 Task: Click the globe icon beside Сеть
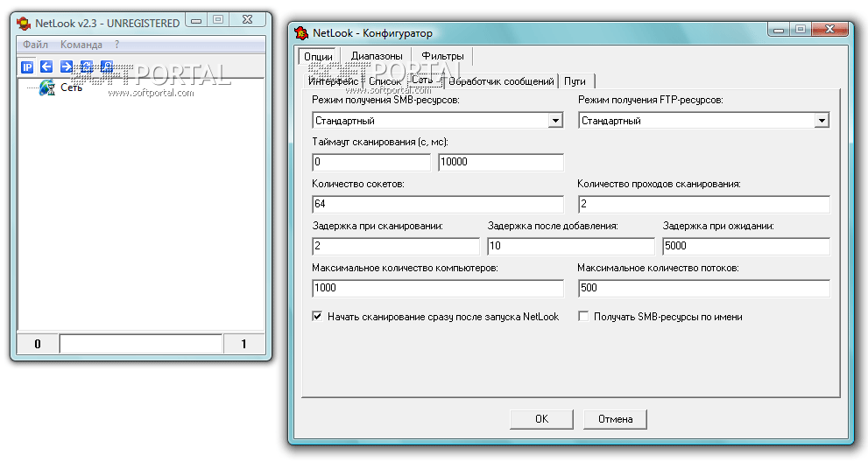coord(47,87)
